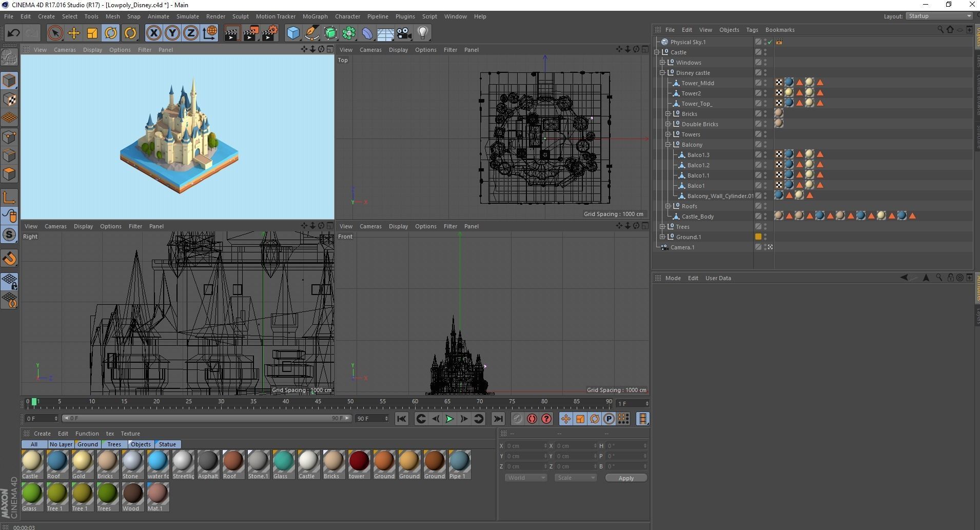Screen dimensions: 980x530
Task: Select the Move tool
Action: pyautogui.click(x=74, y=33)
